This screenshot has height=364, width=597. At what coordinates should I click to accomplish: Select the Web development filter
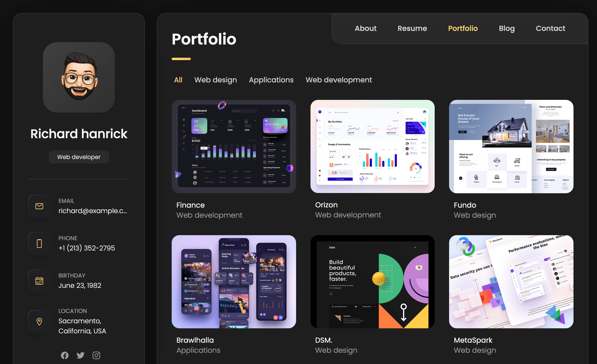(x=339, y=80)
